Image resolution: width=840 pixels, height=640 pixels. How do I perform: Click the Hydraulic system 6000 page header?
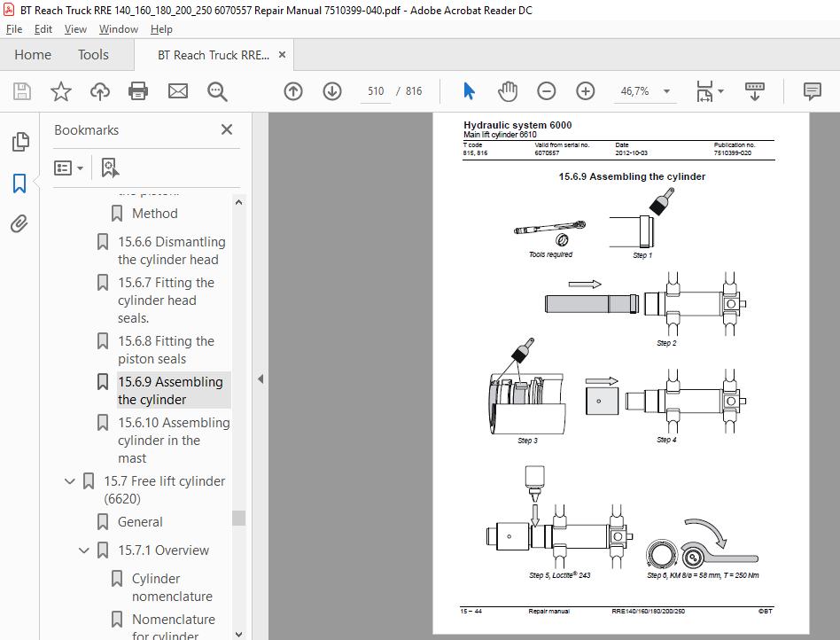pyautogui.click(x=517, y=125)
